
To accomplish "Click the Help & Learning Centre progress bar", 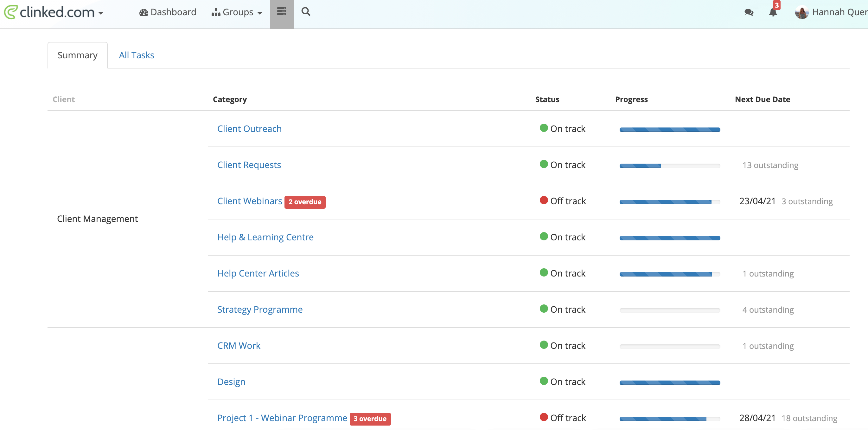I will coord(670,238).
